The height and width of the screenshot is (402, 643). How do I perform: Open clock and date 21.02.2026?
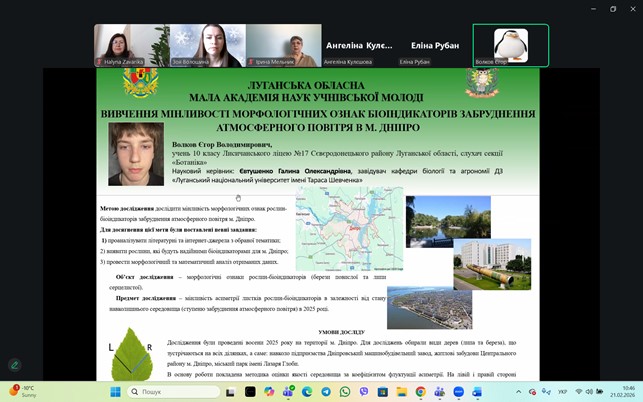pos(622,391)
